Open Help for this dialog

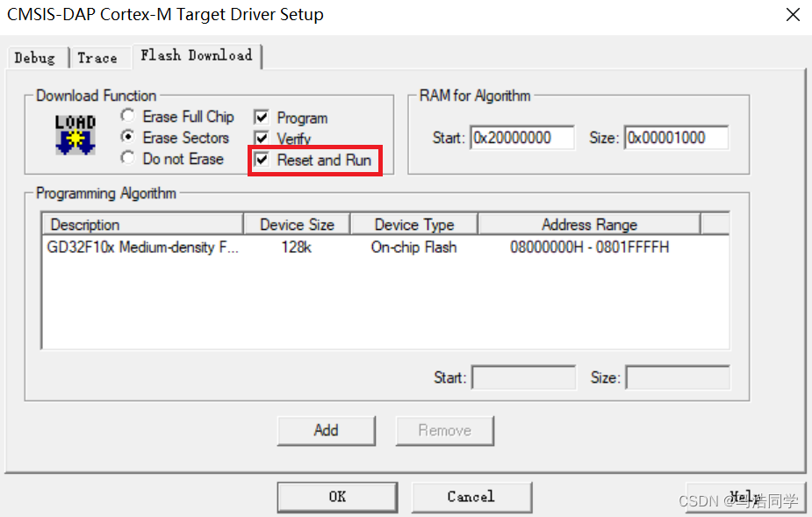click(x=745, y=497)
